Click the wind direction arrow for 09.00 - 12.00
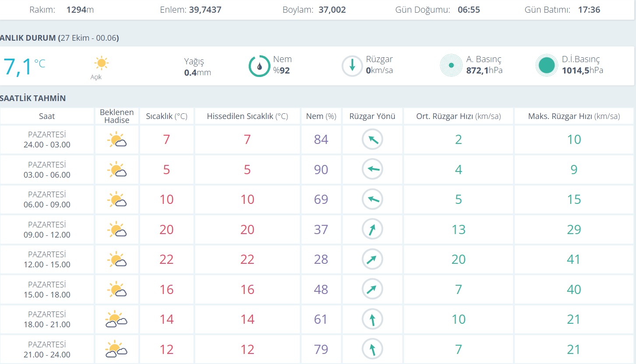The image size is (636, 364). pos(372,229)
